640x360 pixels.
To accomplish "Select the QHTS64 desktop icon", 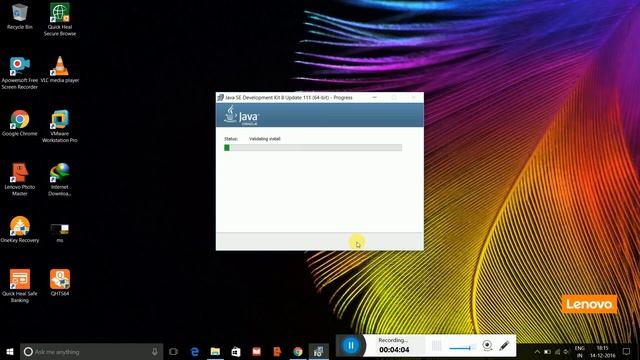I will [60, 282].
